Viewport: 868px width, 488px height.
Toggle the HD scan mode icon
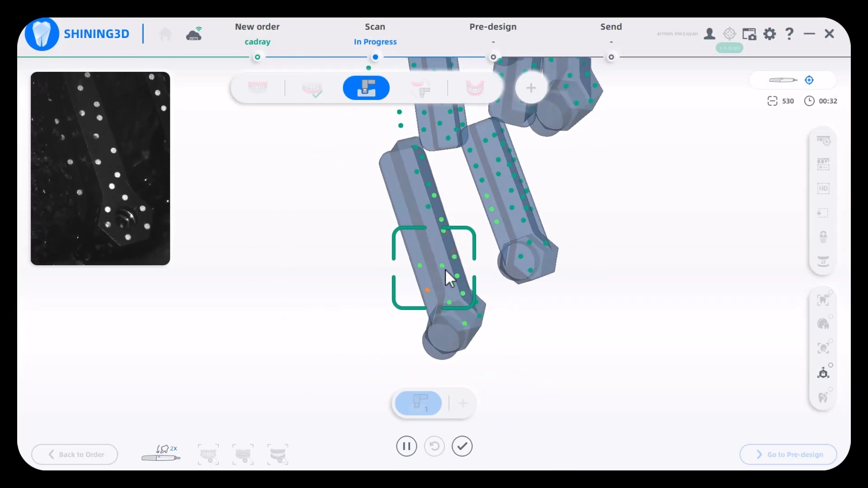point(823,189)
